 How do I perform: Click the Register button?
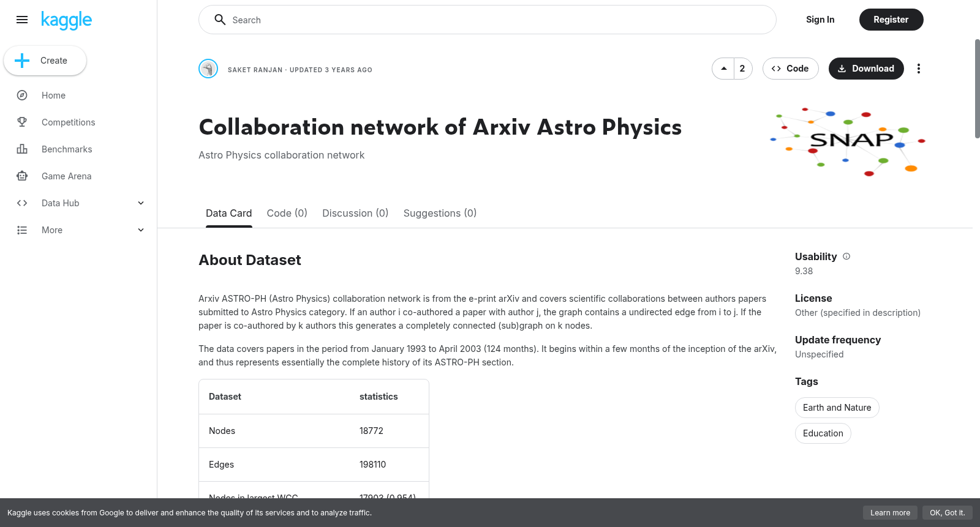[891, 20]
